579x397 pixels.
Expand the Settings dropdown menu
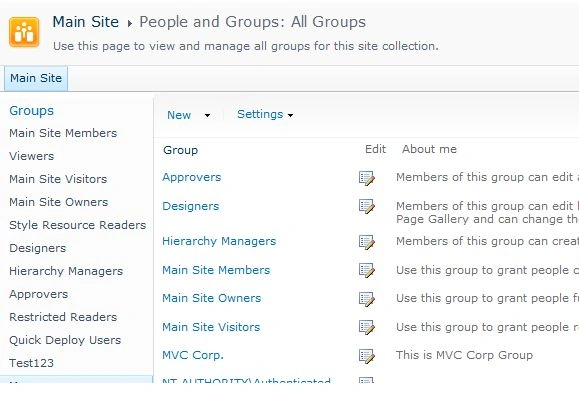coord(265,114)
